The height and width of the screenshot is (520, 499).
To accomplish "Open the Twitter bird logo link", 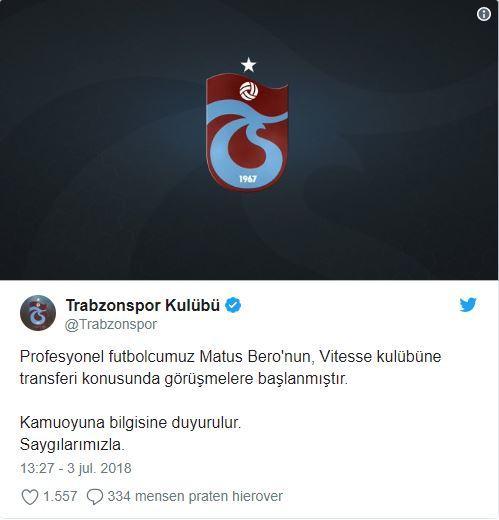I will pos(468,305).
